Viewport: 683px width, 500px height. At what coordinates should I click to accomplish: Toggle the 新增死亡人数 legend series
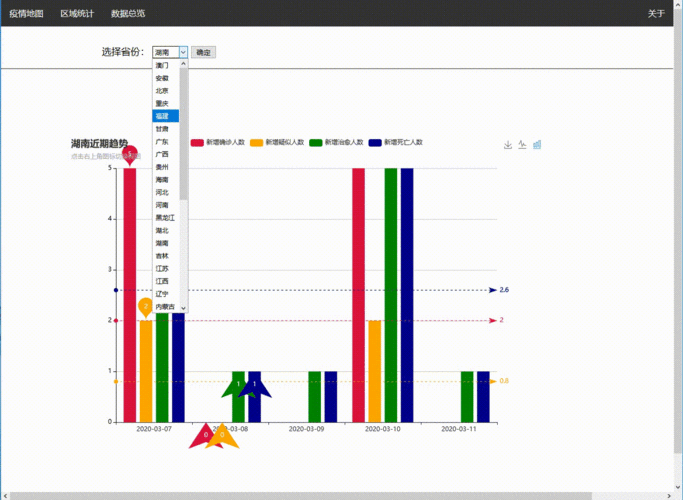pos(396,142)
